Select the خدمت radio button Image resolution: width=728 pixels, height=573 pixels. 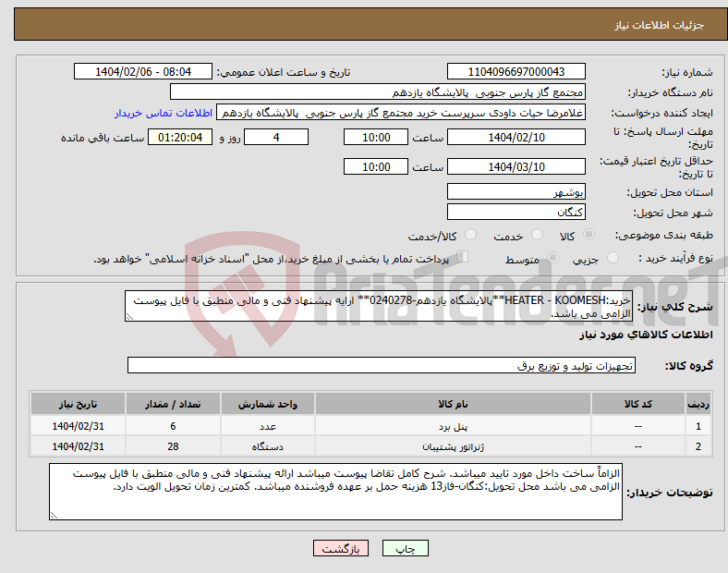[537, 235]
